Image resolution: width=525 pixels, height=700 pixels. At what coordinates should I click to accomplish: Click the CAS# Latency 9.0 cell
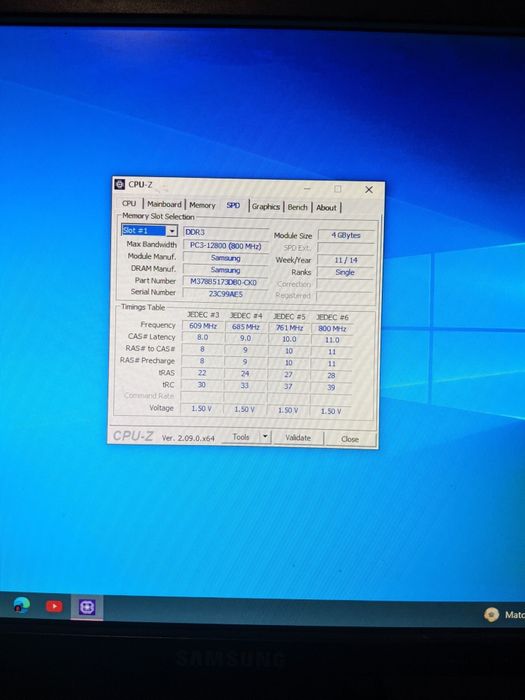[x=246, y=338]
